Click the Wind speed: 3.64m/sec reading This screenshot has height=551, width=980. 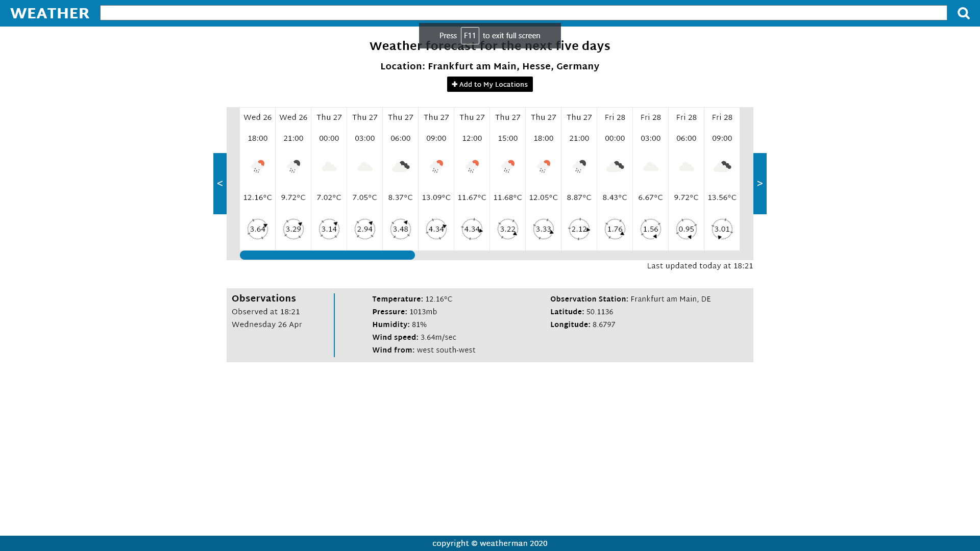click(x=414, y=338)
